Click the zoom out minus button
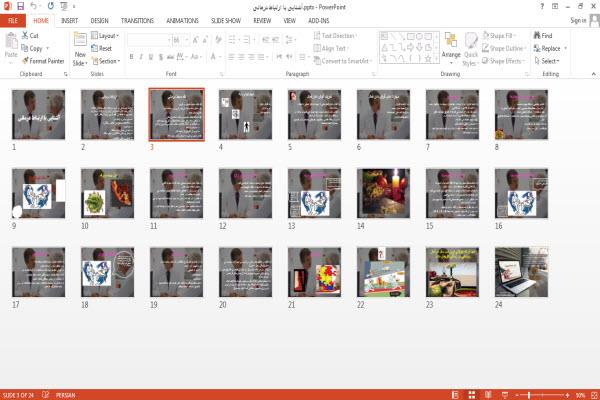 point(517,395)
